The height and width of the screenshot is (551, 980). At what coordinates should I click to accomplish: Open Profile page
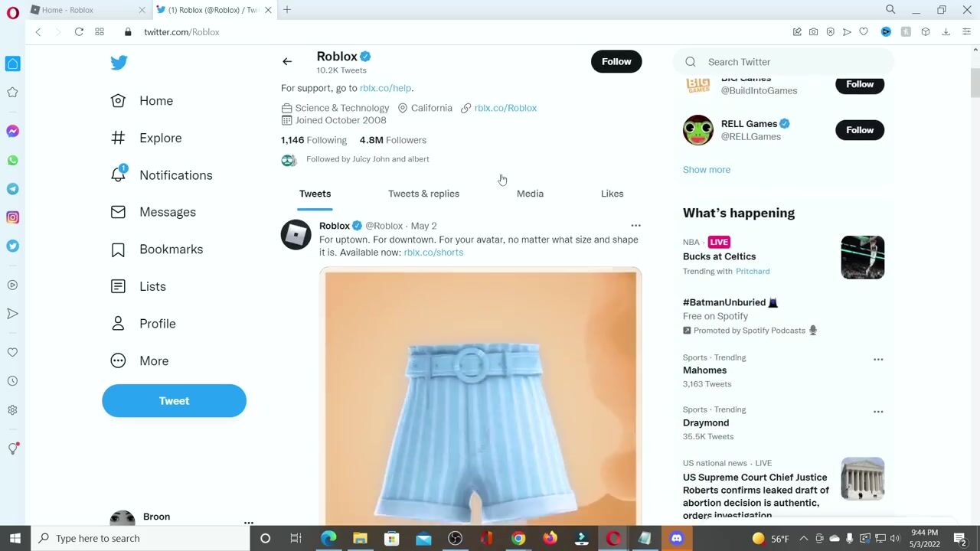pyautogui.click(x=143, y=324)
